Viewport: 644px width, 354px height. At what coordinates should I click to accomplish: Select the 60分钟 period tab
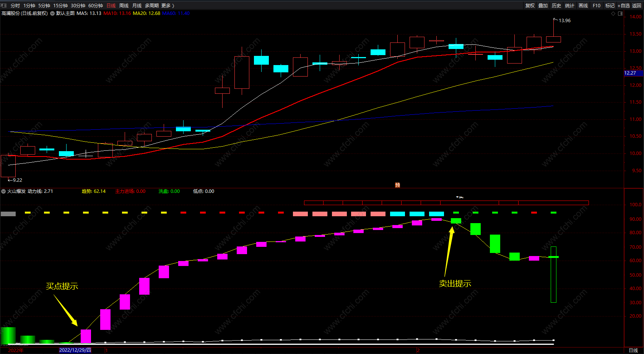tap(96, 6)
